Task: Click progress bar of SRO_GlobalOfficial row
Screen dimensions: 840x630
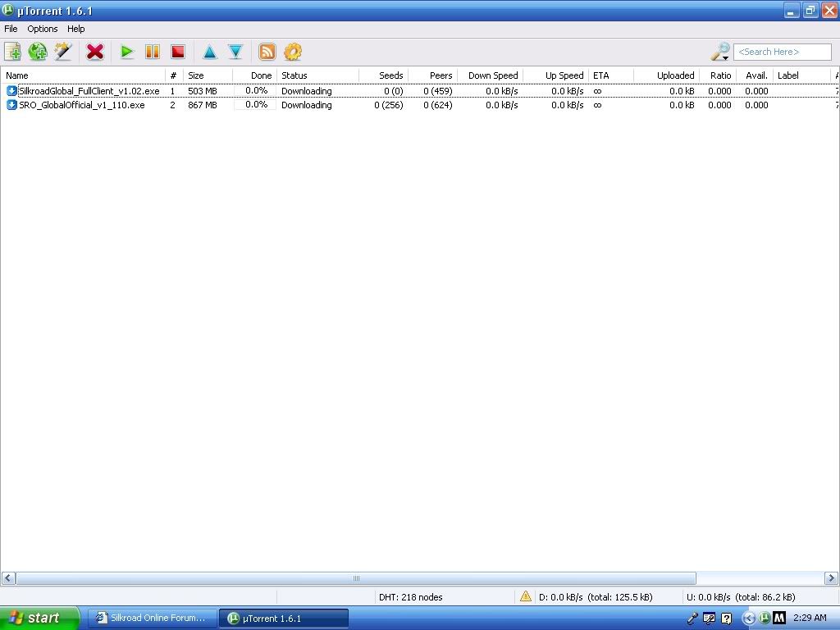Action: coord(255,105)
